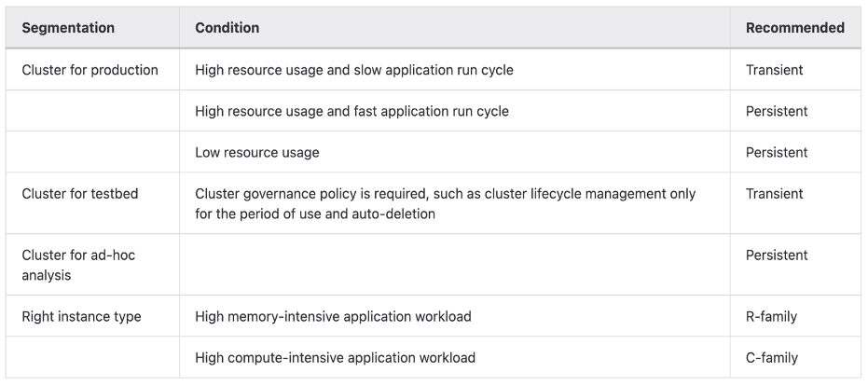Select the 'High memory-intensive application workload' cell
868x386 pixels.
click(x=333, y=316)
